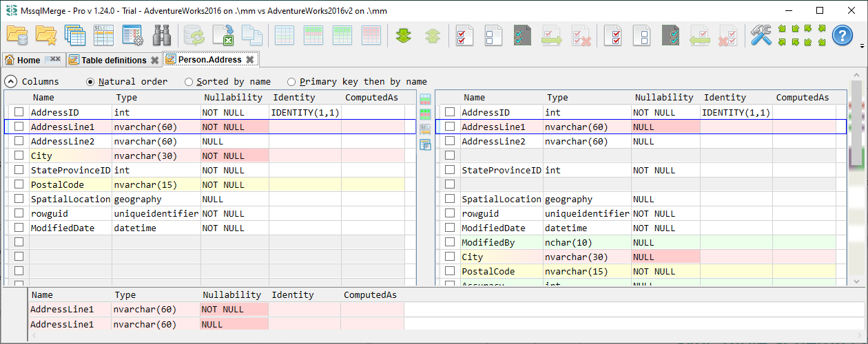The height and width of the screenshot is (344, 868).
Task: Click the refresh database icon
Action: 194,35
